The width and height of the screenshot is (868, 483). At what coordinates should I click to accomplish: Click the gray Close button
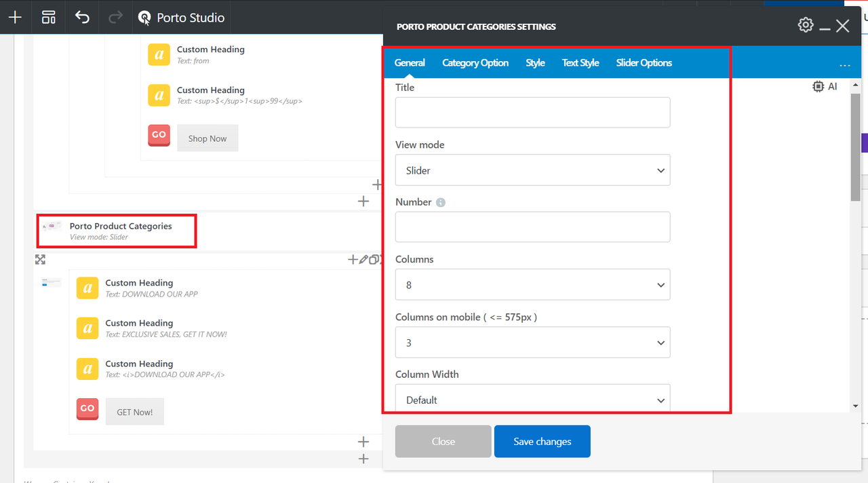443,442
